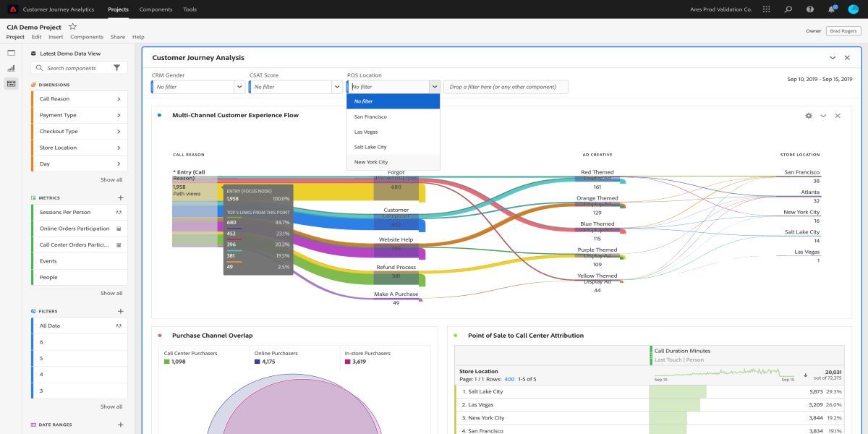Open the Help menu
This screenshot has width=868, height=434.
click(x=138, y=37)
